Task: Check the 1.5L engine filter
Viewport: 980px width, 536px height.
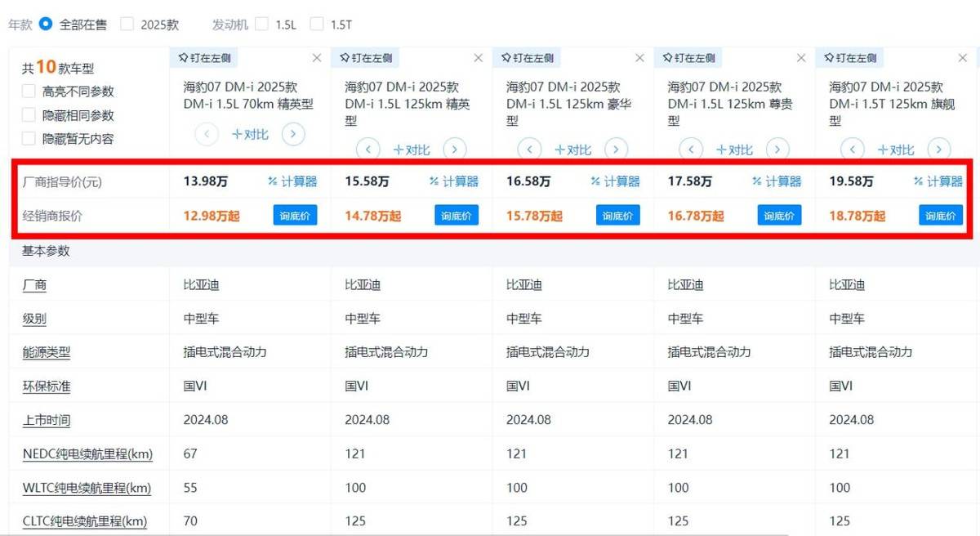Action: click(261, 25)
